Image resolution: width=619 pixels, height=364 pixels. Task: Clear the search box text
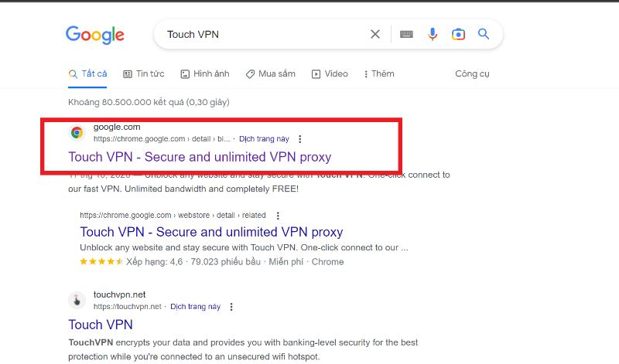click(375, 34)
